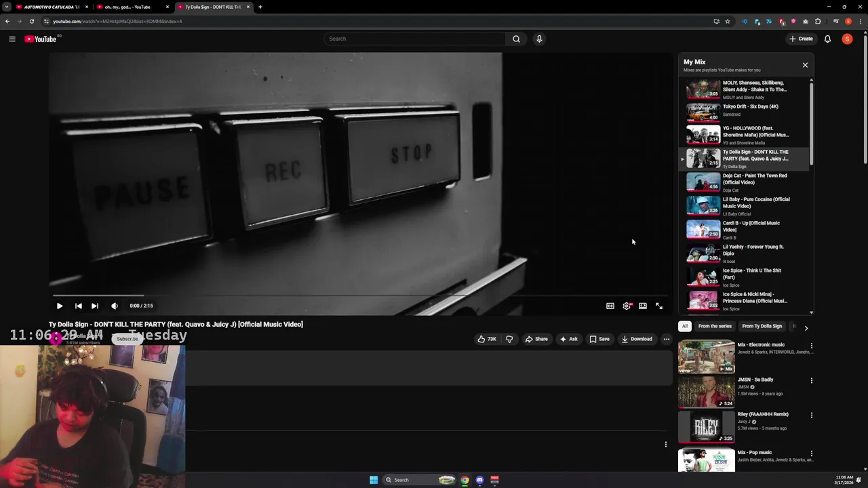This screenshot has width=868, height=488.
Task: Play the video
Action: point(60,306)
